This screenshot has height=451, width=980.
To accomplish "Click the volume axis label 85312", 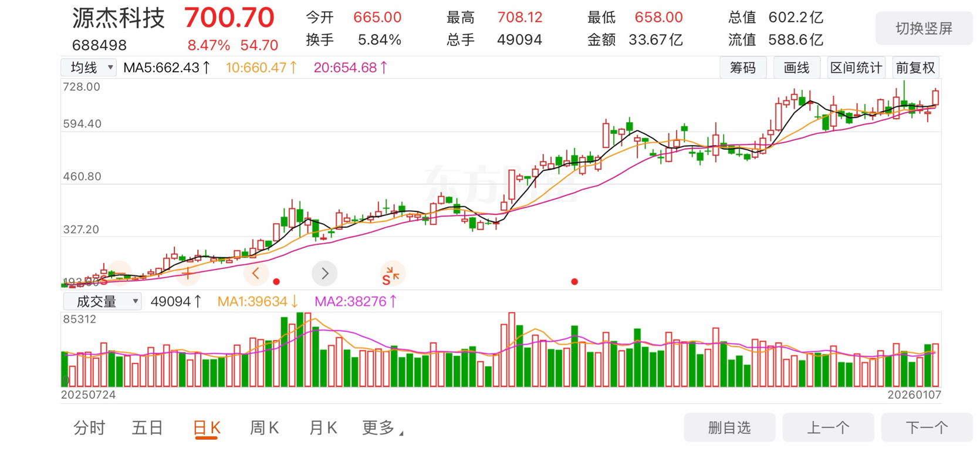I will click(x=80, y=319).
